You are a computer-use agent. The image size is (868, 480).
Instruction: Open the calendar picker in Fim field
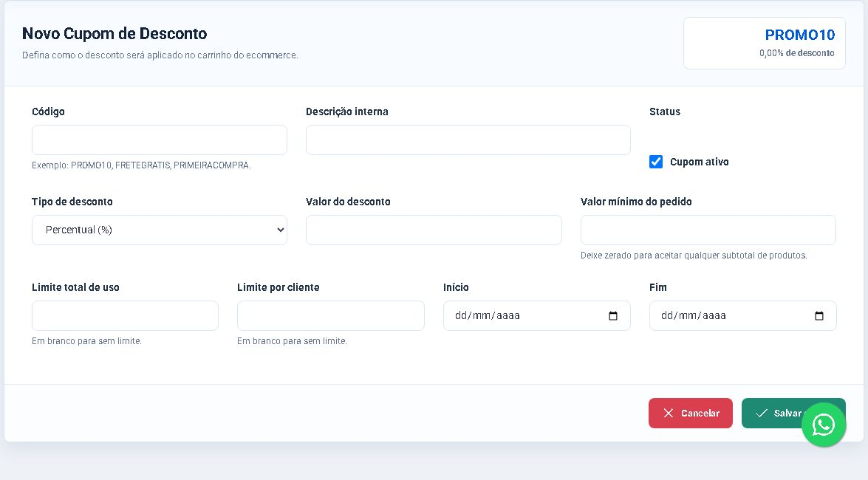coord(819,315)
